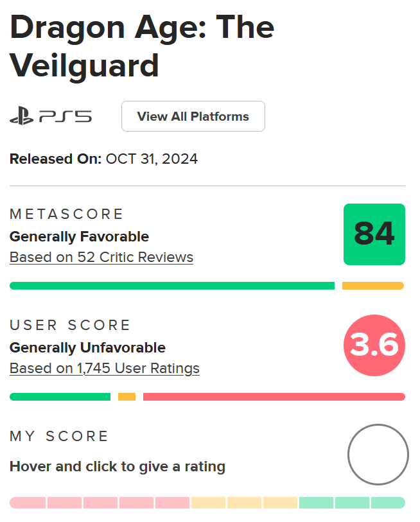Open the Based on 52 Critic Reviews link
Image resolution: width=420 pixels, height=522 pixels.
101,257
